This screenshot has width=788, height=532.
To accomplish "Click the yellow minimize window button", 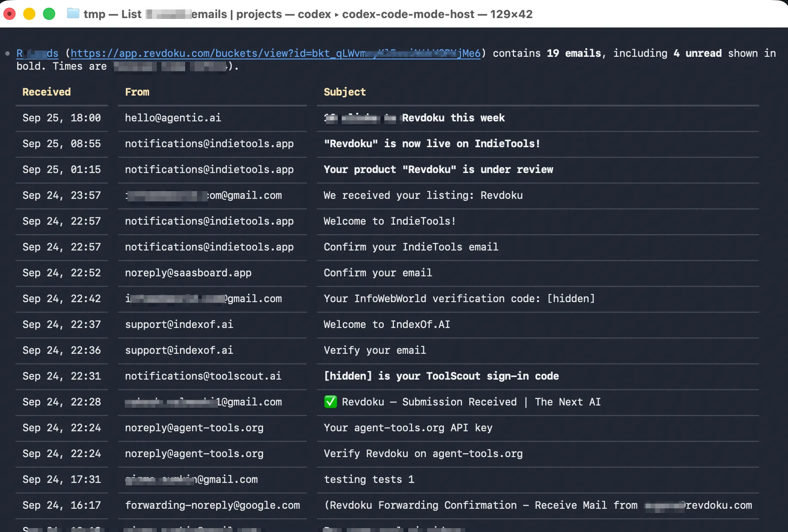I will (29, 14).
